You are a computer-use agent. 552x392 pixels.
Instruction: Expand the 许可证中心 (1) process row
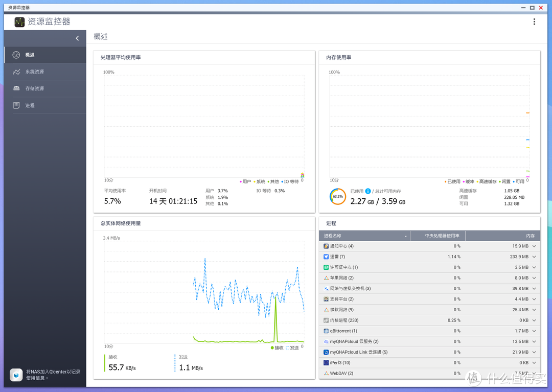tap(534, 267)
